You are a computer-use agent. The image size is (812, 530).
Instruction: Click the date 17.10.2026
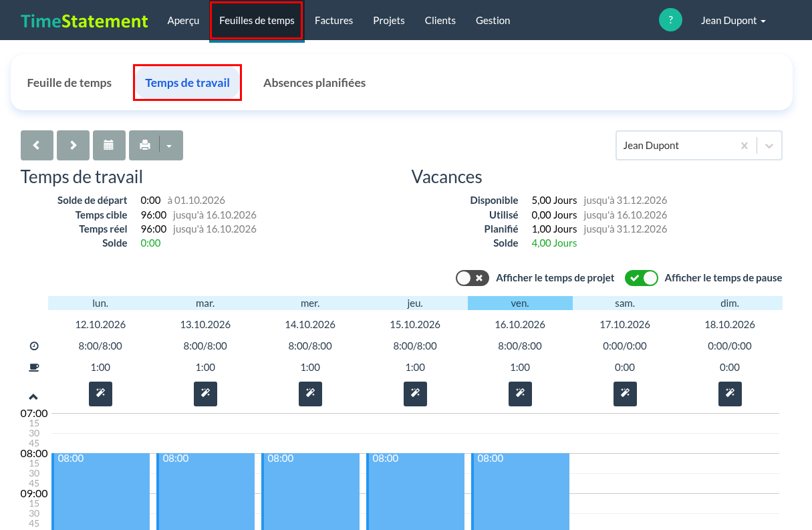(x=625, y=325)
